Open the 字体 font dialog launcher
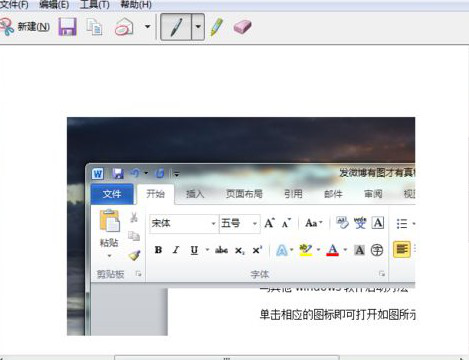Viewport: 469px width, 360px height. pyautogui.click(x=382, y=274)
